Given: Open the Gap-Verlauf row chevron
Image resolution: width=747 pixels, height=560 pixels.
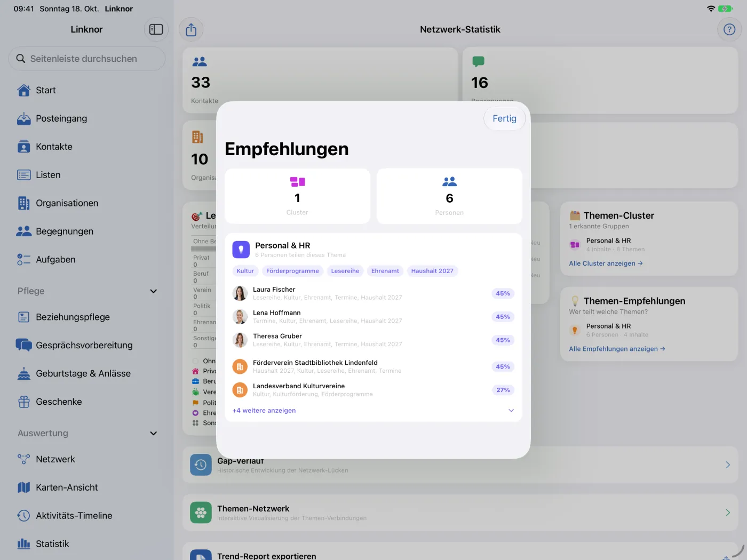Looking at the screenshot, I should click(x=728, y=465).
